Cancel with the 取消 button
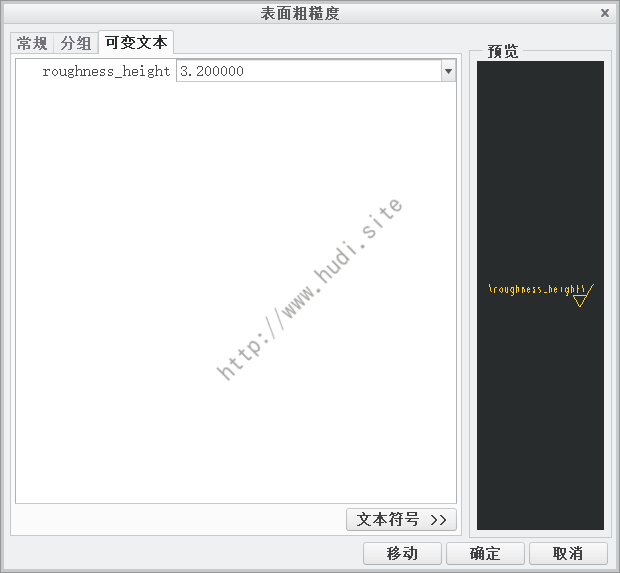This screenshot has width=620, height=573. coord(568,553)
